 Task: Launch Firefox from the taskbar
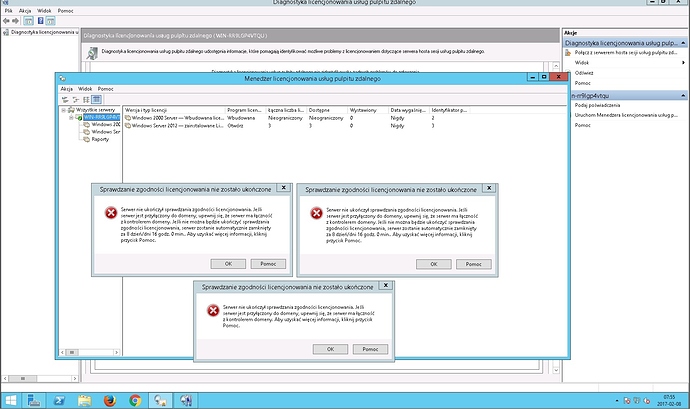click(110, 400)
